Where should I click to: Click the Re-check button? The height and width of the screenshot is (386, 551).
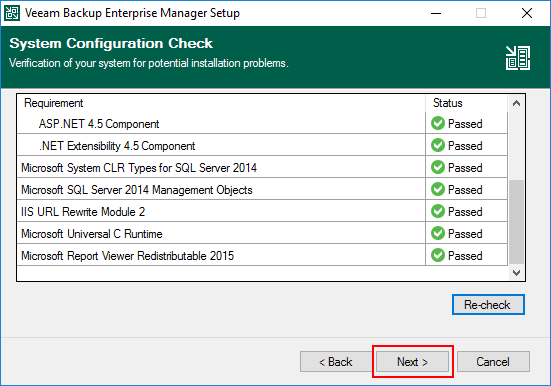(488, 304)
